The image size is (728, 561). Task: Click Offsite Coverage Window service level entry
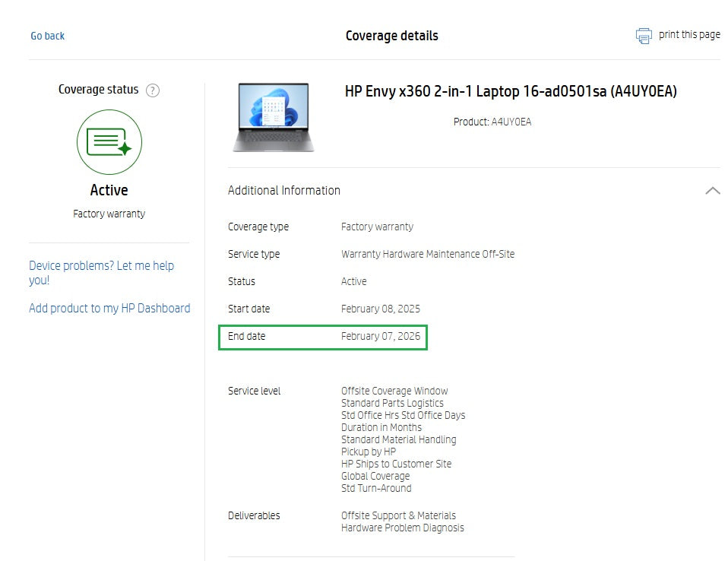(394, 391)
